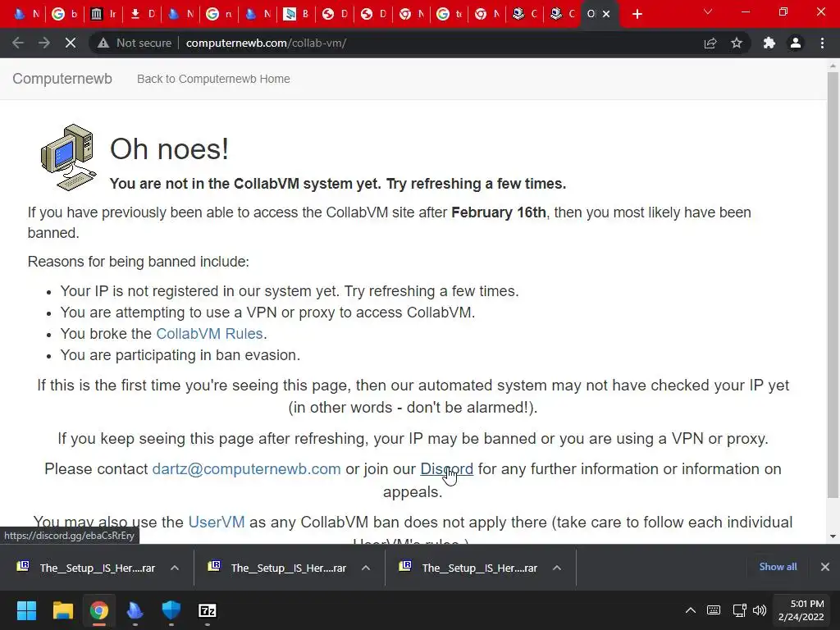Open a new tab with the plus button

[x=637, y=14]
